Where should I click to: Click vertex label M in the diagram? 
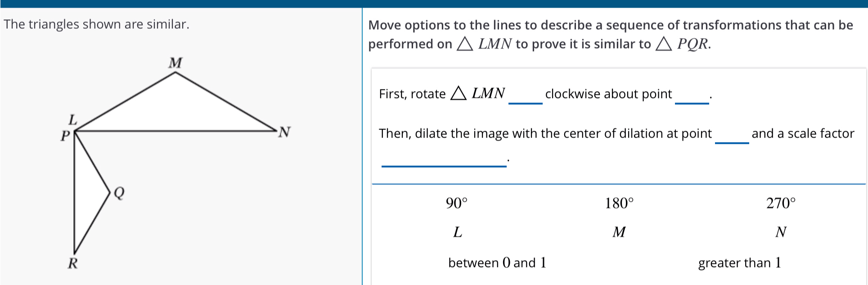point(175,63)
